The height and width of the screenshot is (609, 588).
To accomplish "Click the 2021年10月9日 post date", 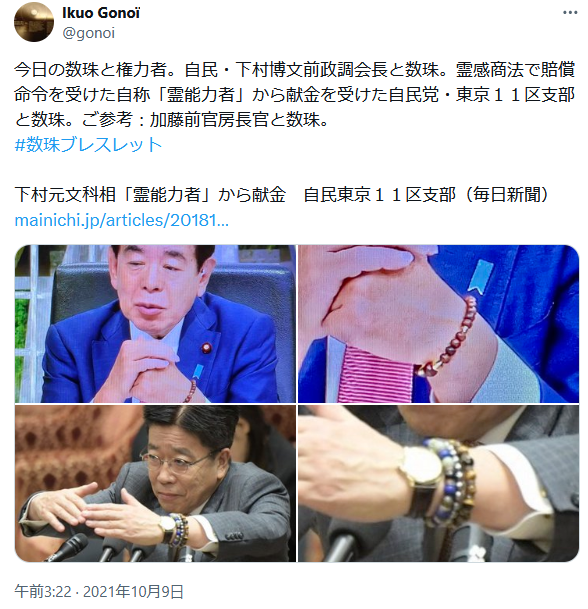I will pos(133,592).
